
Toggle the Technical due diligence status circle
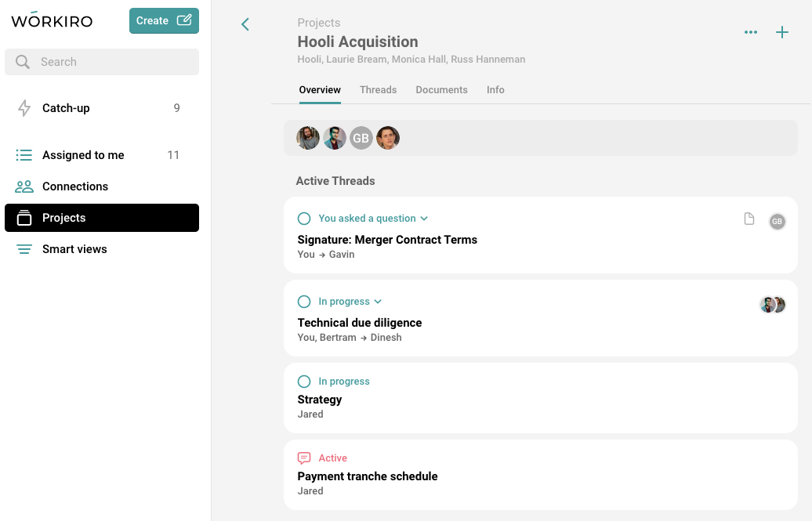coord(304,302)
